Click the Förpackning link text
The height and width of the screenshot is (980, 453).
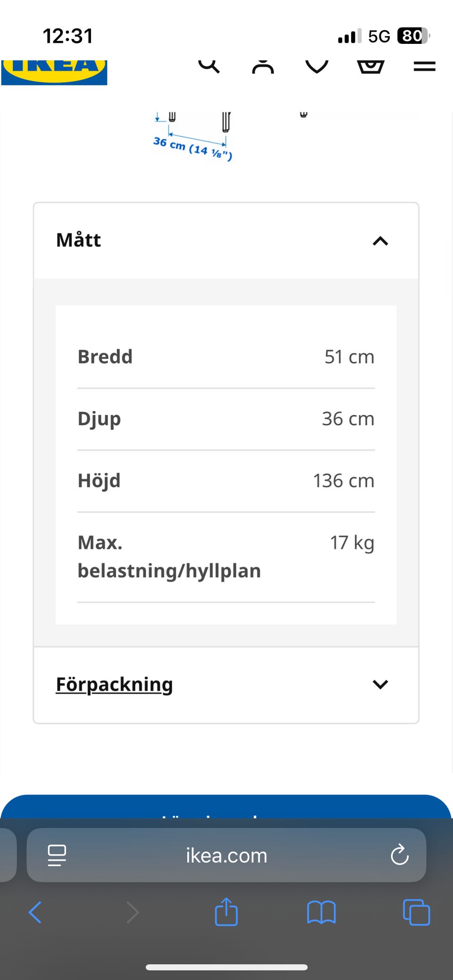[114, 684]
